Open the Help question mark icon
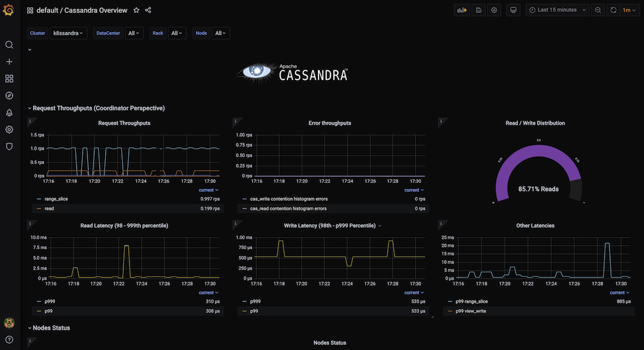 pyautogui.click(x=9, y=340)
